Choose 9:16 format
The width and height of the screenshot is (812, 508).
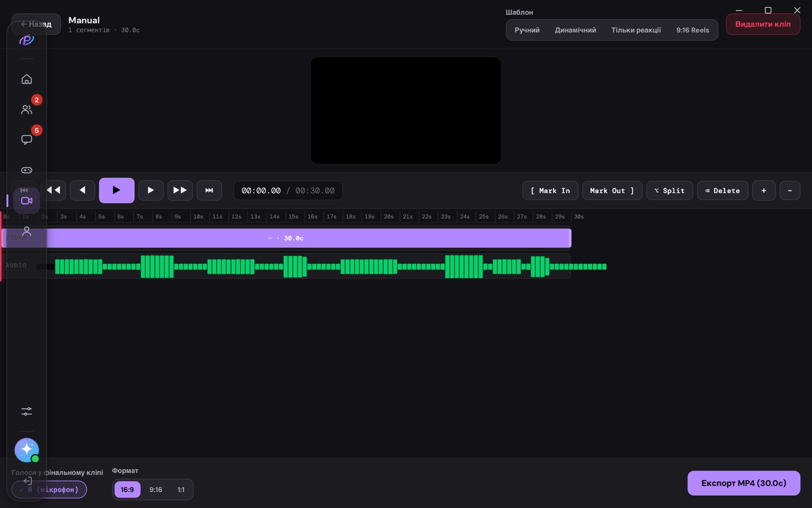(156, 490)
